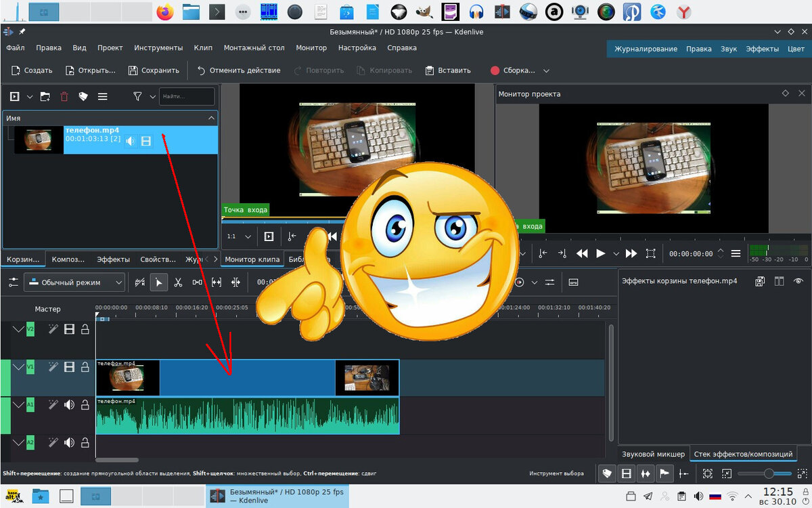Set zone out point in project monitor
Viewport: 812px width, 508px height.
(x=562, y=253)
